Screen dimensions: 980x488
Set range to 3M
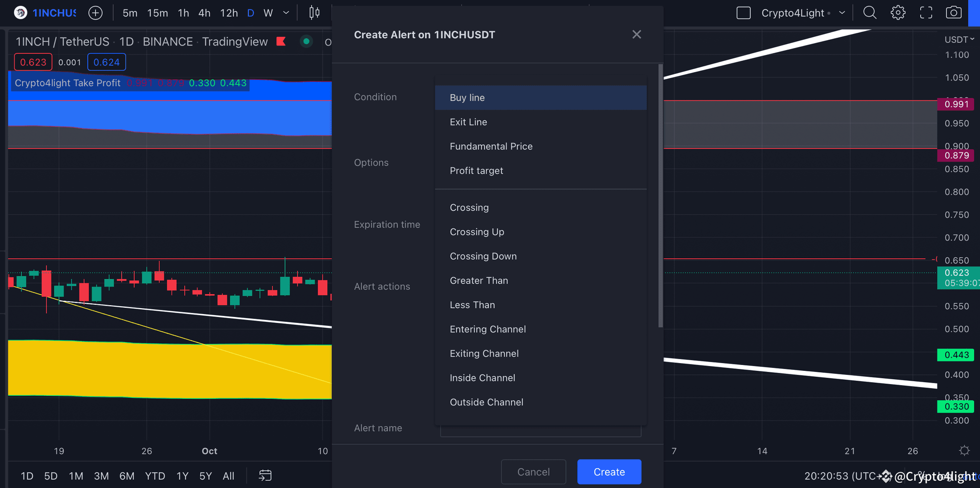(101, 476)
